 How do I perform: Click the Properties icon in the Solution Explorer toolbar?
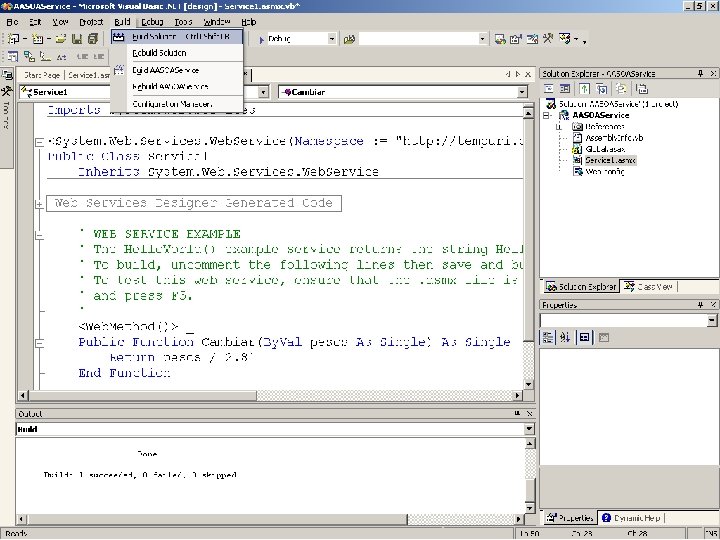click(642, 89)
